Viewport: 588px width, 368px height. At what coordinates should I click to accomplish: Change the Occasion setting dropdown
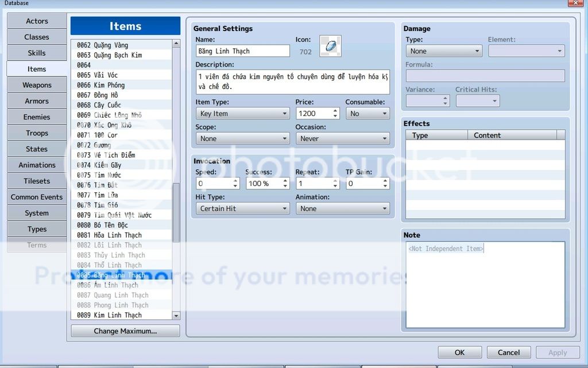point(342,138)
